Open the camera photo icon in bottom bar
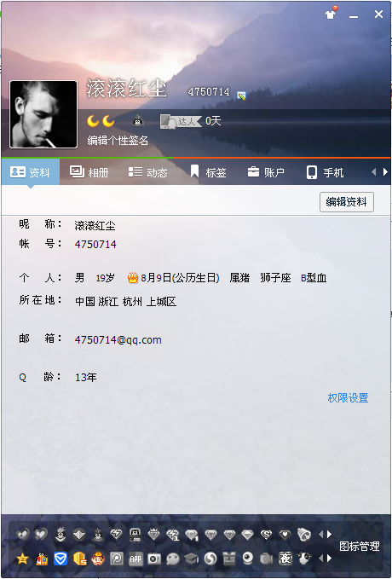This screenshot has width=392, height=579. 154,559
